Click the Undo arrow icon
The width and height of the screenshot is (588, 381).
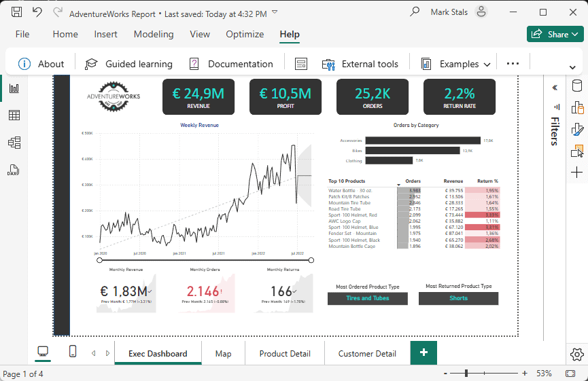click(x=37, y=12)
